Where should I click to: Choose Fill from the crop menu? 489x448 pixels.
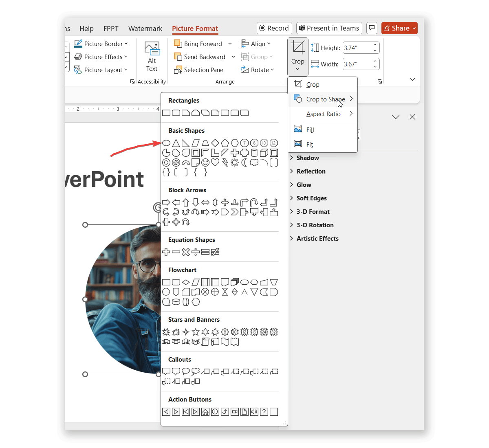310,129
